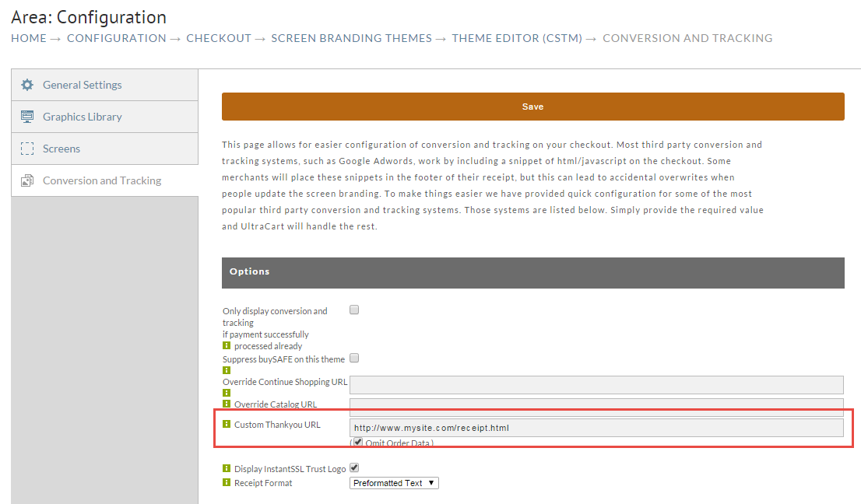Enable 'Only display conversion and tracking' checkbox
This screenshot has height=504, width=861.
354,310
